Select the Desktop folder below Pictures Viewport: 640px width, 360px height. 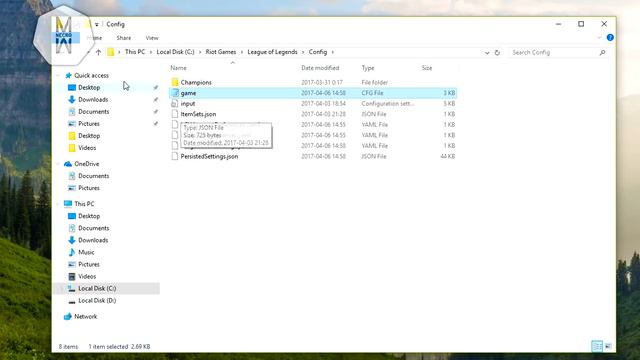pos(89,136)
